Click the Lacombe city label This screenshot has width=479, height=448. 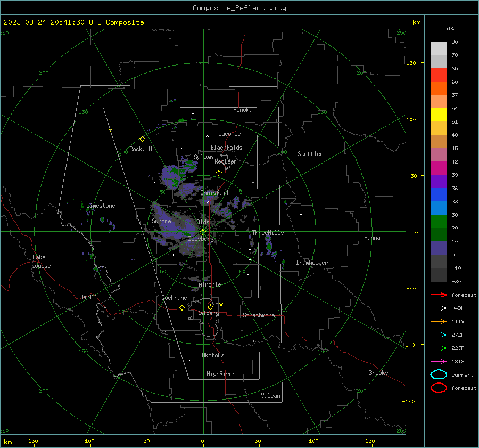click(x=229, y=134)
